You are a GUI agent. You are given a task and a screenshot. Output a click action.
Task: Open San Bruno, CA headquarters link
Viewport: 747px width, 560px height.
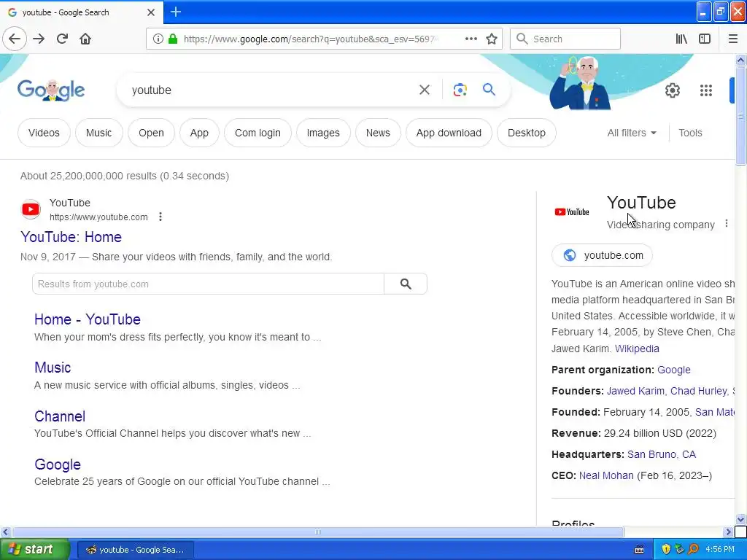(661, 454)
